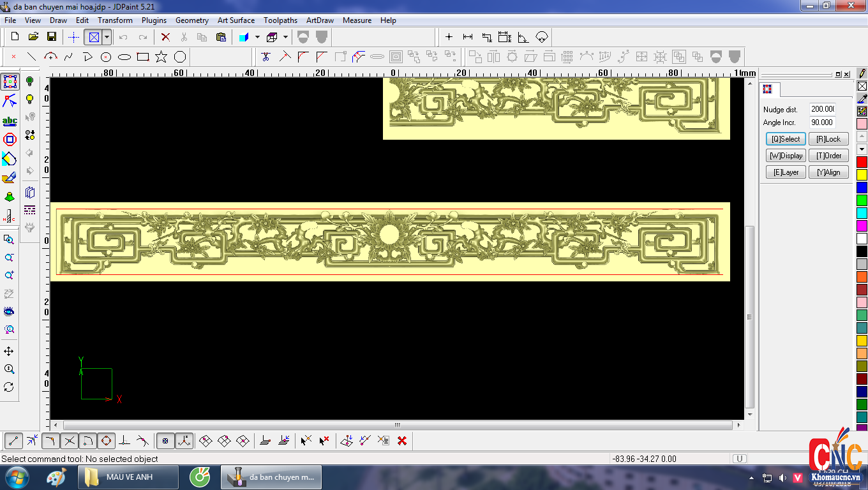Screen dimensions: 868x490
Task: Click the scissors Trim tool
Action: [266, 57]
